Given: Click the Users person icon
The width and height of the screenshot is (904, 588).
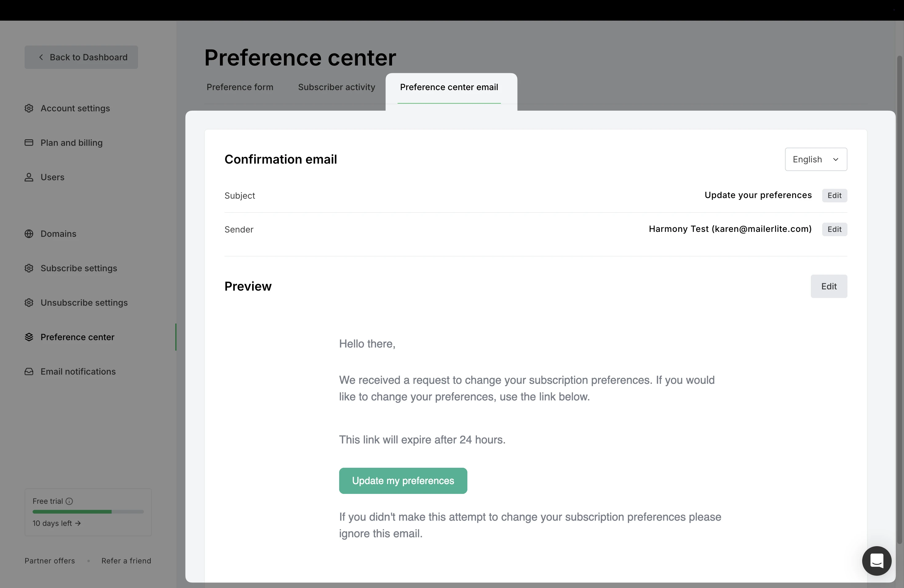Looking at the screenshot, I should (x=29, y=177).
